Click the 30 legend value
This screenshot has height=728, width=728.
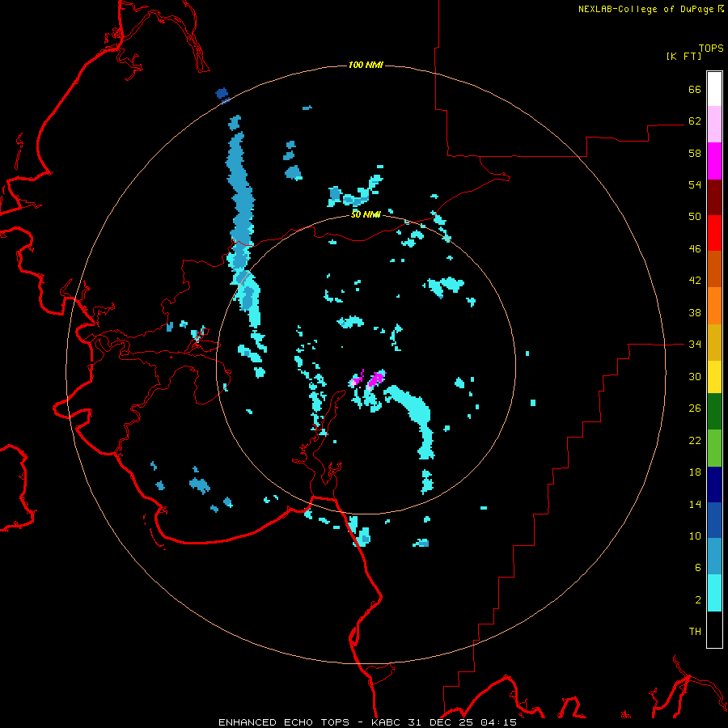point(695,376)
